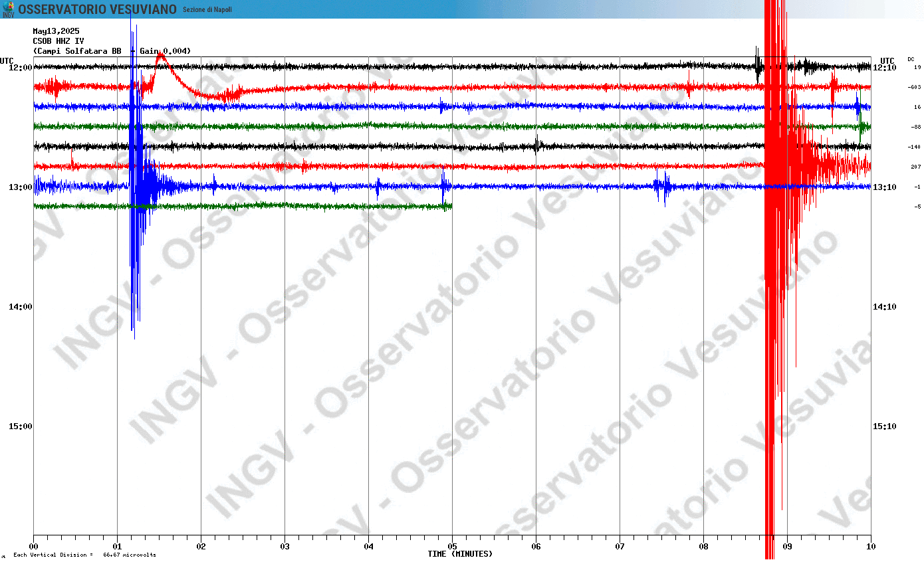The image size is (924, 564).
Task: Click the date label 'May13,2025'
Action: tap(57, 31)
